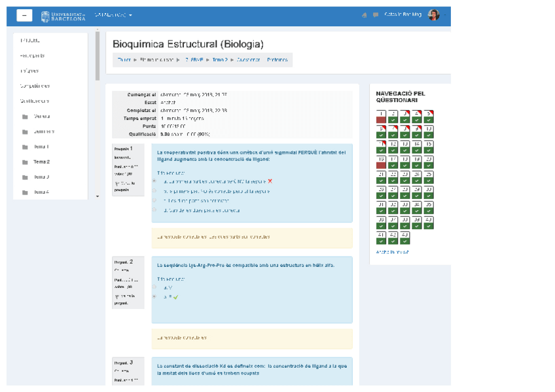The width and height of the screenshot is (555, 392).
Task: Select option b radio button in question 1
Action: [x=154, y=190]
